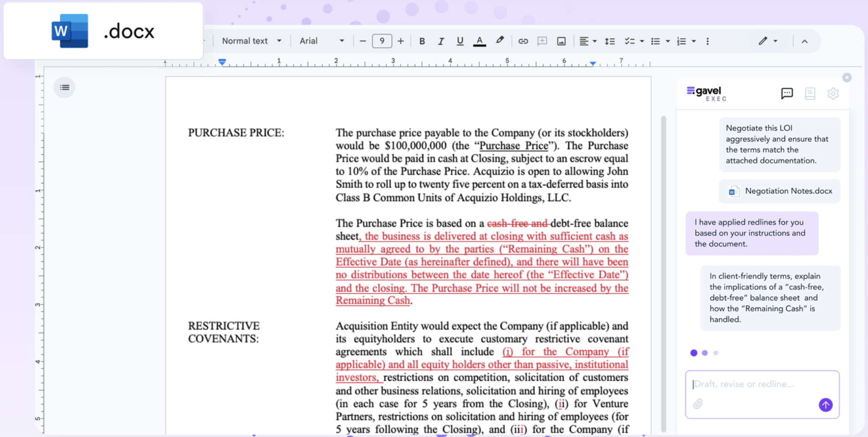Attach a file with the paperclip icon
This screenshot has height=437, width=868.
698,404
